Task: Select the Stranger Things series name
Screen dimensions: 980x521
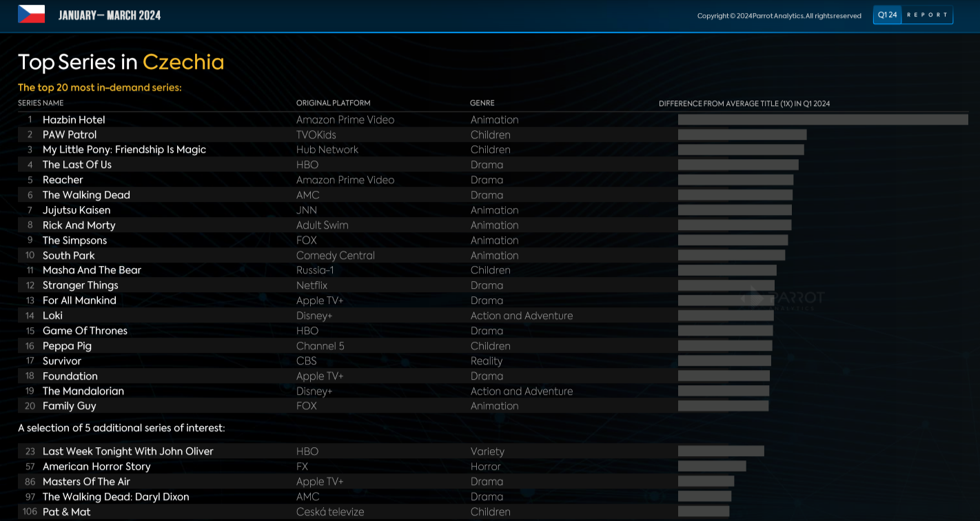Action: (x=80, y=285)
